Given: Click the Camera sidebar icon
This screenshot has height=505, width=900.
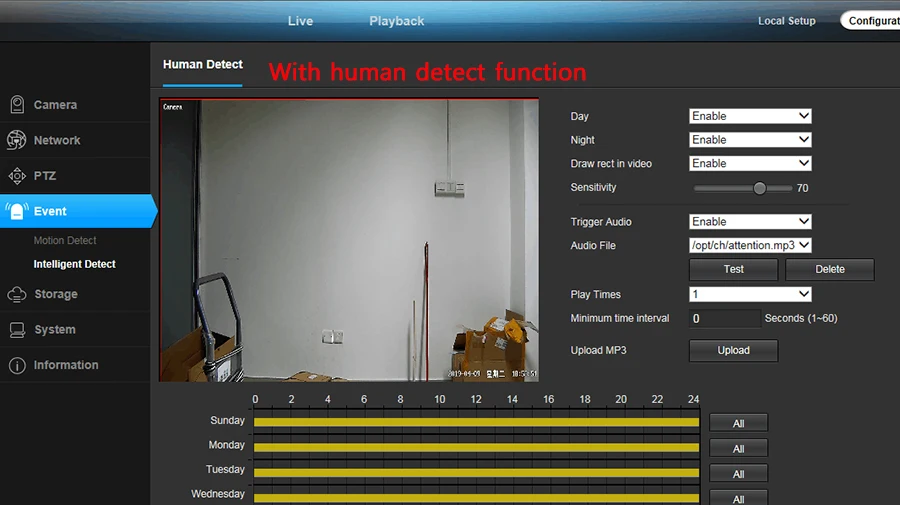Looking at the screenshot, I should point(17,104).
